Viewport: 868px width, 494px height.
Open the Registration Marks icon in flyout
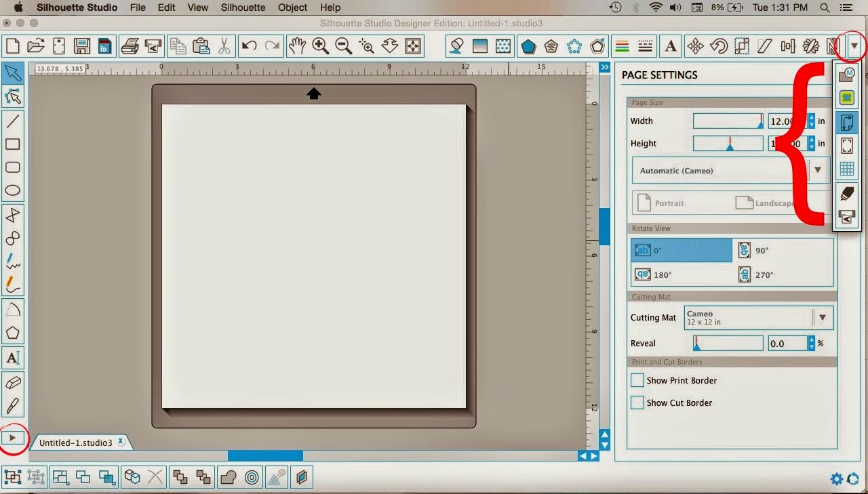(x=846, y=146)
